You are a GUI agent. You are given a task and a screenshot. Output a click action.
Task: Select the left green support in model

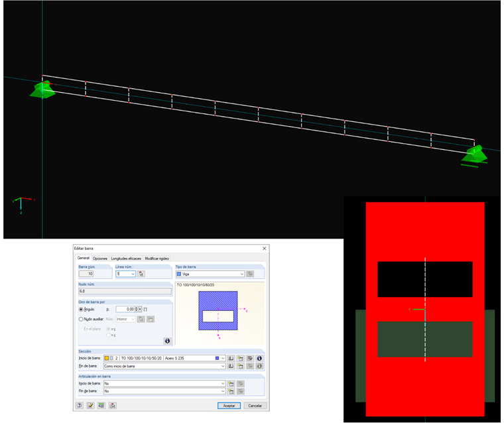(42, 90)
